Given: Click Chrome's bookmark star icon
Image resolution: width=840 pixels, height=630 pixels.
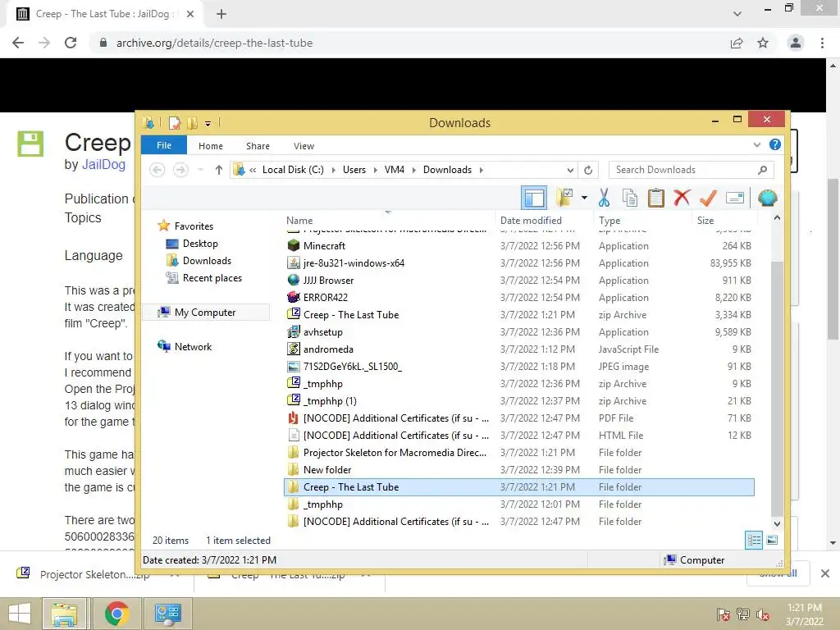Looking at the screenshot, I should [x=763, y=43].
